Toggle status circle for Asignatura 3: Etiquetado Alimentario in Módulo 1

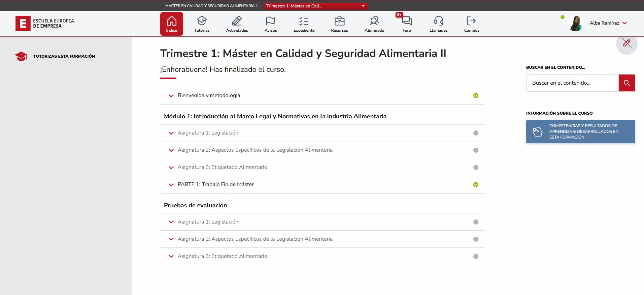[x=476, y=168]
